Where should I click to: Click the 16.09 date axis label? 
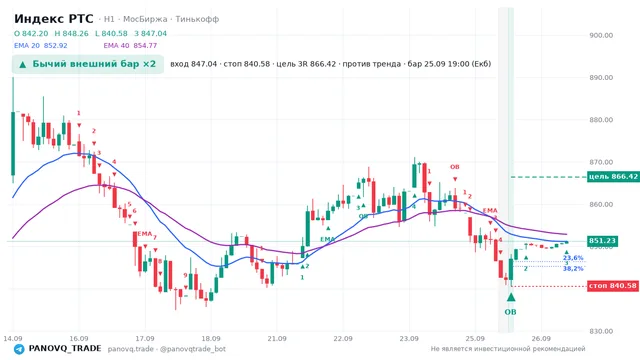[x=79, y=339]
